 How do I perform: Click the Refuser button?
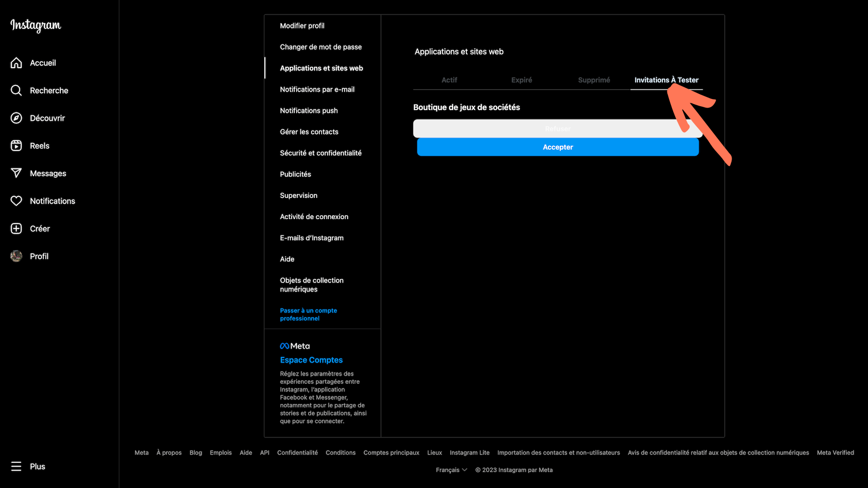point(558,128)
